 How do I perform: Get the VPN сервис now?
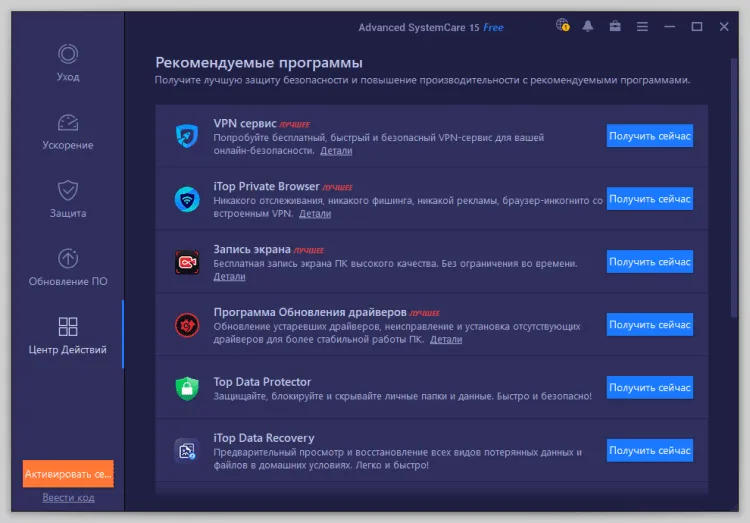650,136
